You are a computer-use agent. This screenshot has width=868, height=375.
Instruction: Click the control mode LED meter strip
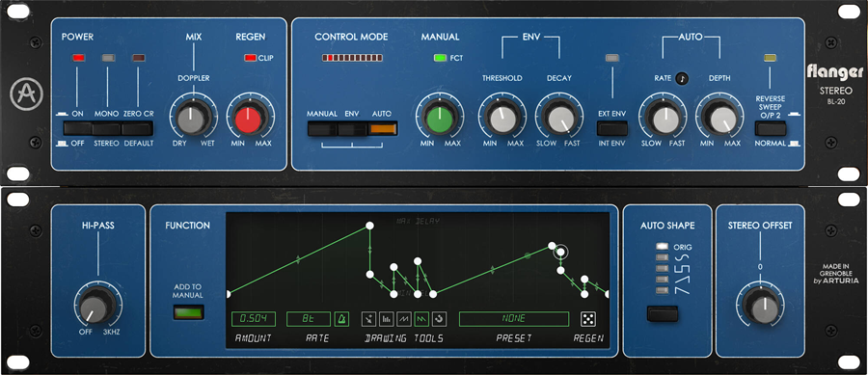(x=353, y=58)
